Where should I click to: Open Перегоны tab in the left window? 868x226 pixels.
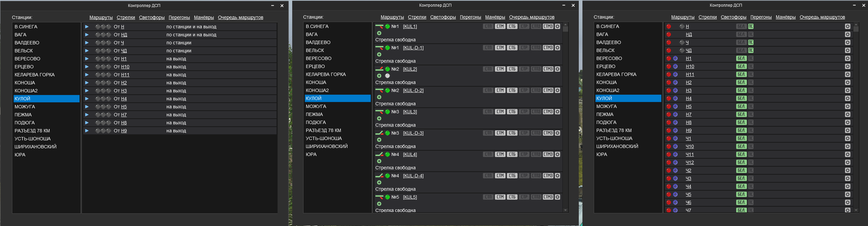click(x=179, y=17)
